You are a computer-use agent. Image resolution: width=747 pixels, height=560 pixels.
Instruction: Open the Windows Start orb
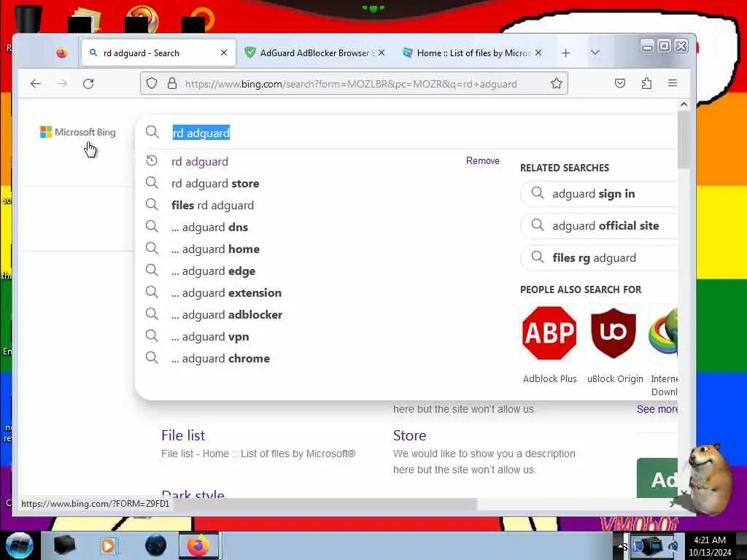coord(18,545)
